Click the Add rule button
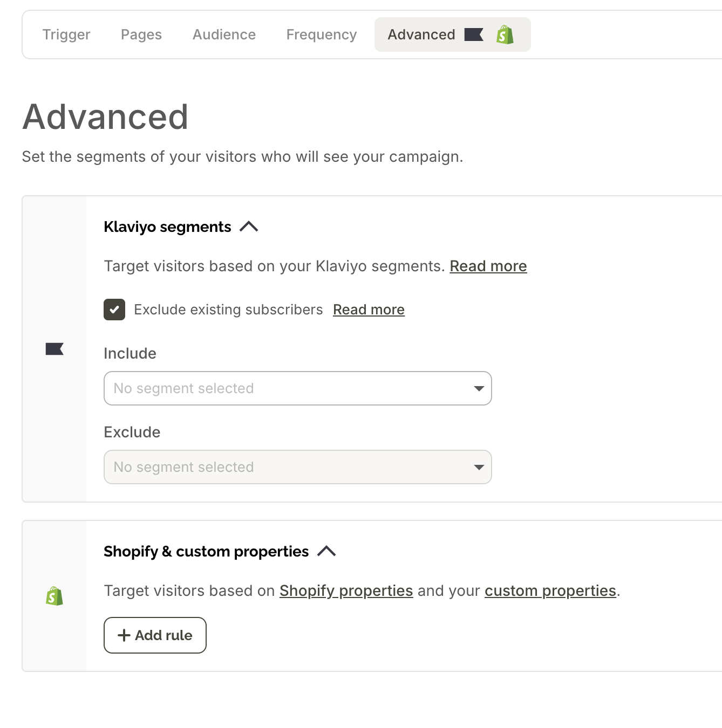 click(x=155, y=635)
